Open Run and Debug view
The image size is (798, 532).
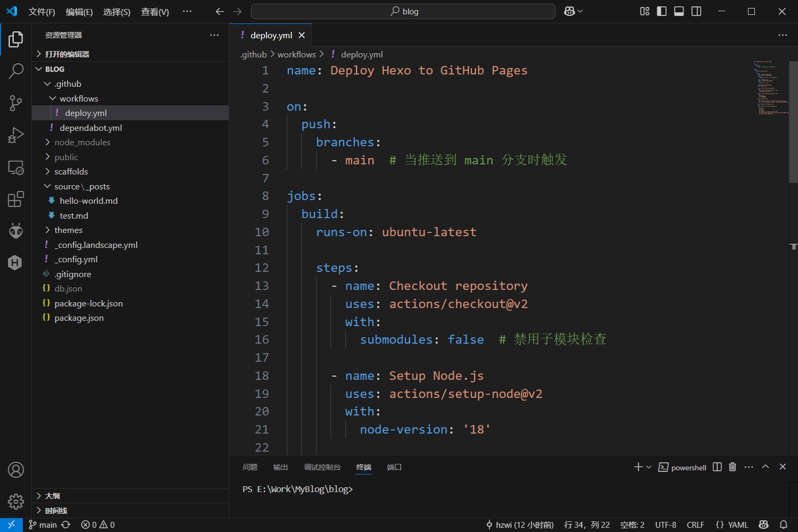click(x=16, y=135)
